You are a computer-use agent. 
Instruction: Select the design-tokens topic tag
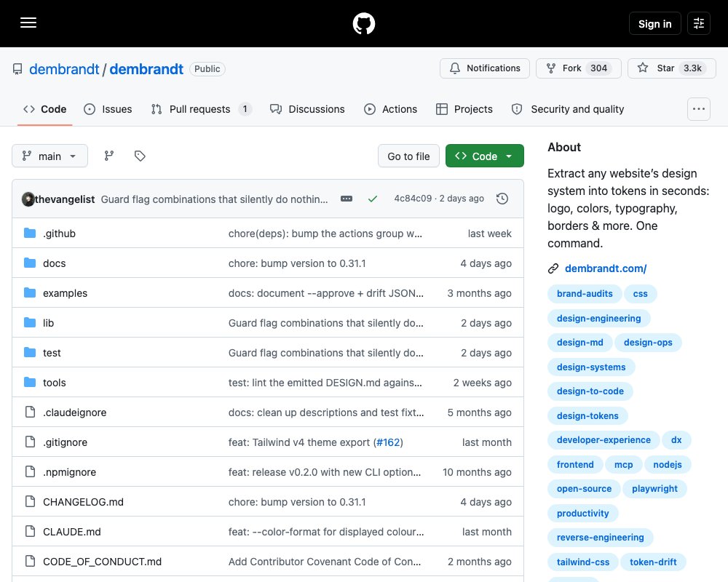pyautogui.click(x=587, y=415)
